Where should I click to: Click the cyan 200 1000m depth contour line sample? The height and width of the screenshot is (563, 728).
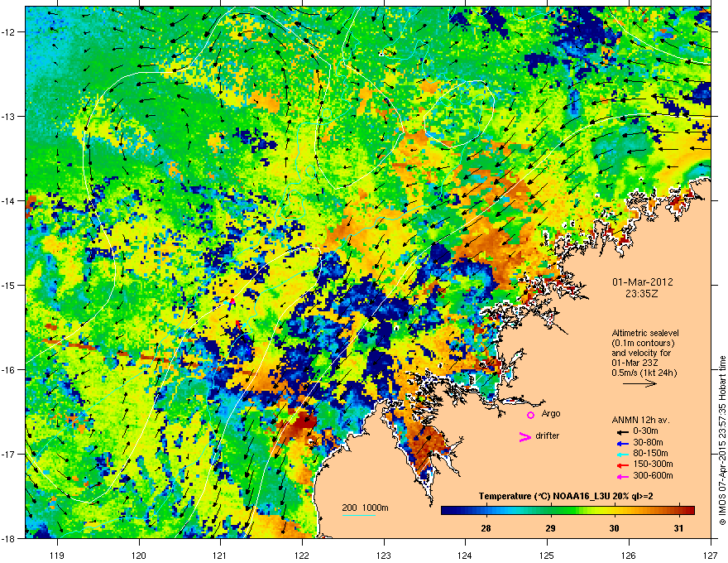pyautogui.click(x=358, y=515)
